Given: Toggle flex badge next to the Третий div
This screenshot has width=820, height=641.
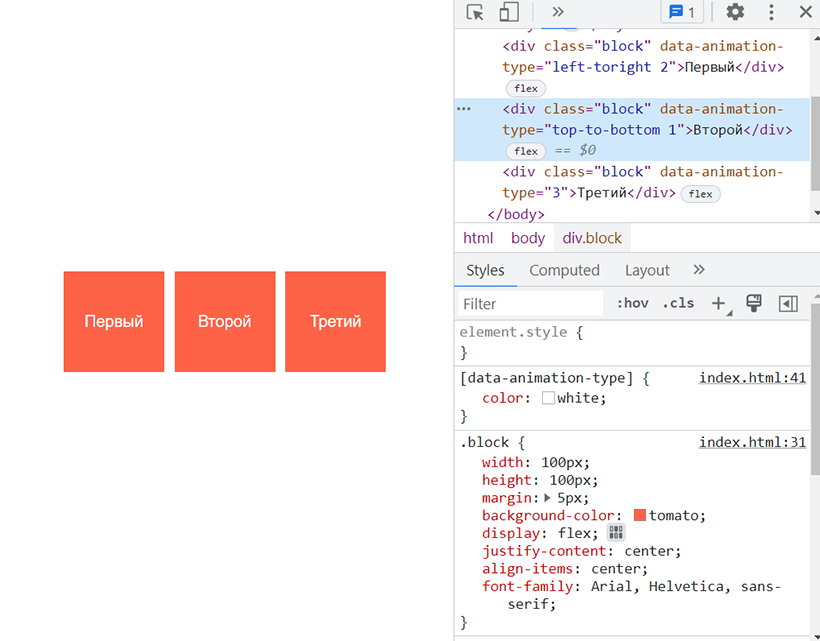Looking at the screenshot, I should (700, 194).
